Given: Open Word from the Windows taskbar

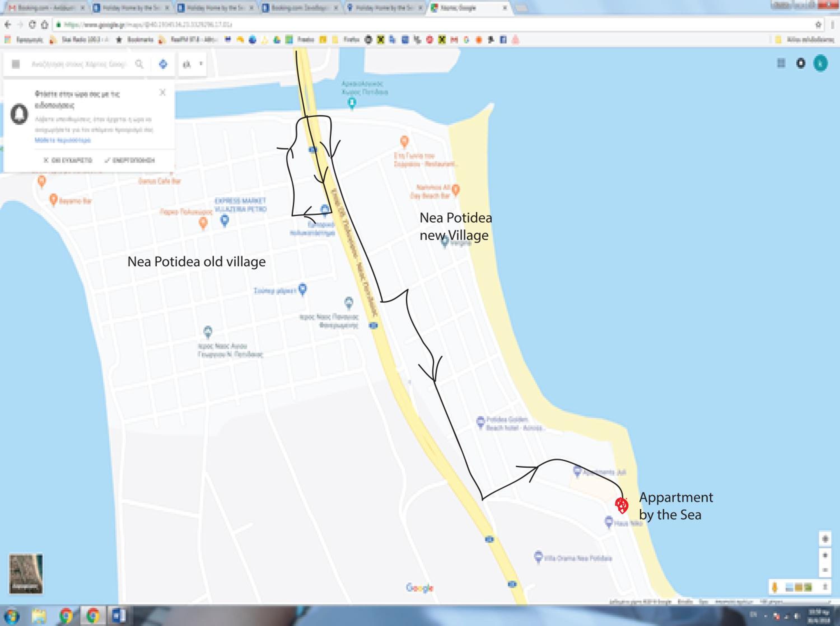Looking at the screenshot, I should (119, 615).
